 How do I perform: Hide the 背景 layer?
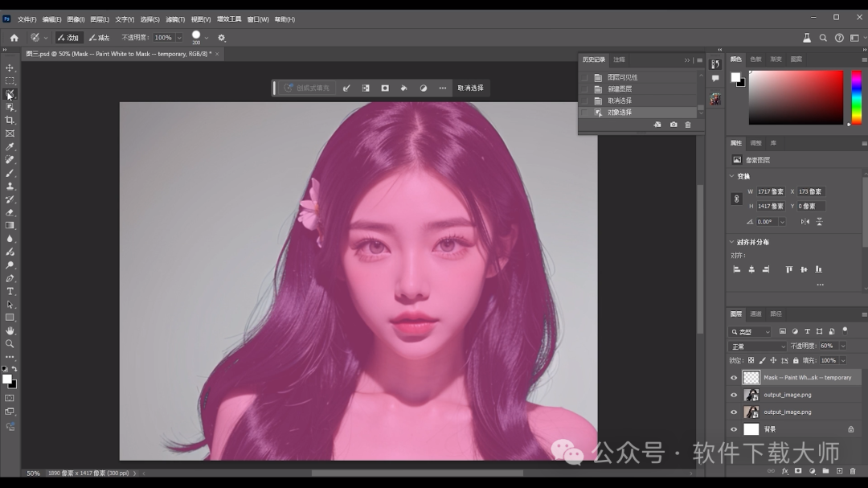[734, 429]
